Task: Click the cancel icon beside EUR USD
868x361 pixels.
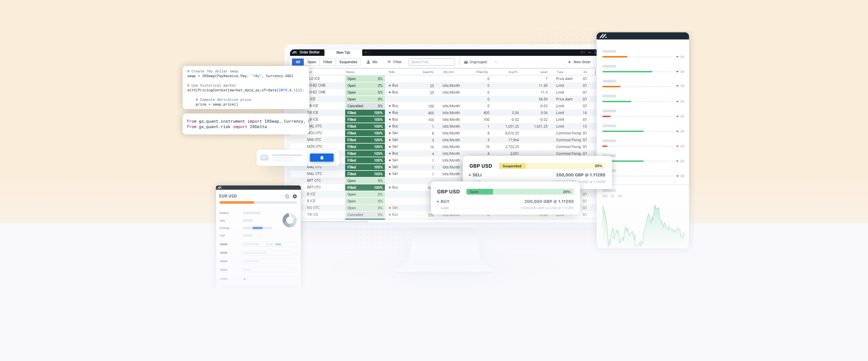Action: [x=287, y=196]
